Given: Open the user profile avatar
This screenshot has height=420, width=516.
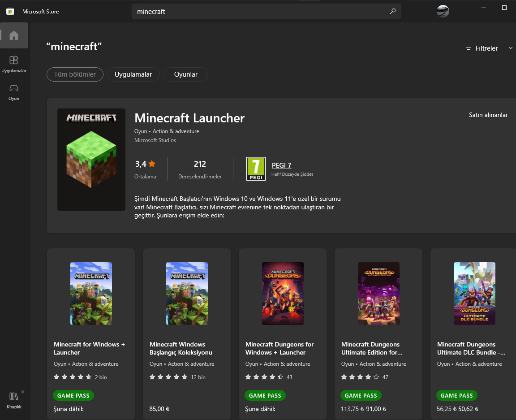Looking at the screenshot, I should point(443,11).
